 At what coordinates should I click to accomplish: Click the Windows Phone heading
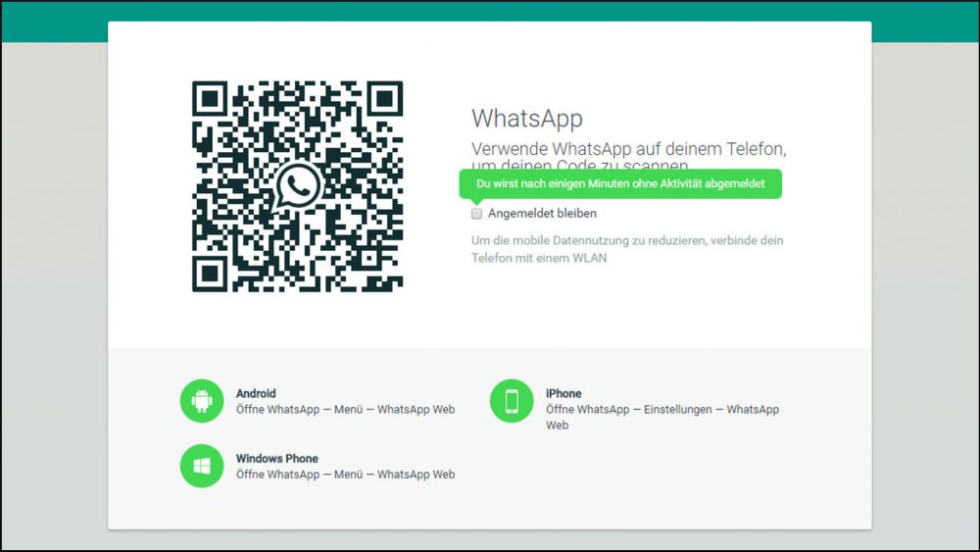pyautogui.click(x=277, y=458)
